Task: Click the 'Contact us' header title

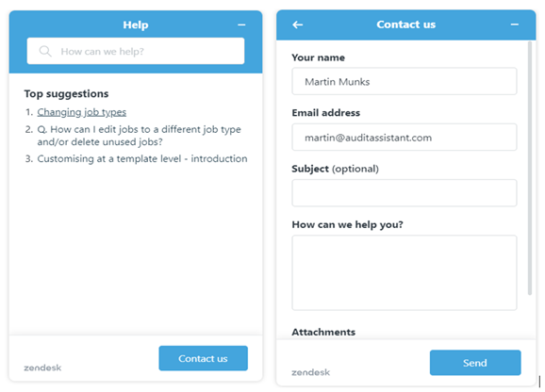Action: point(406,24)
